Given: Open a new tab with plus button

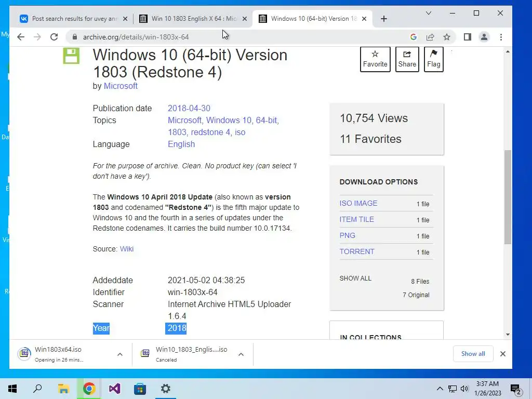Looking at the screenshot, I should (x=384, y=19).
